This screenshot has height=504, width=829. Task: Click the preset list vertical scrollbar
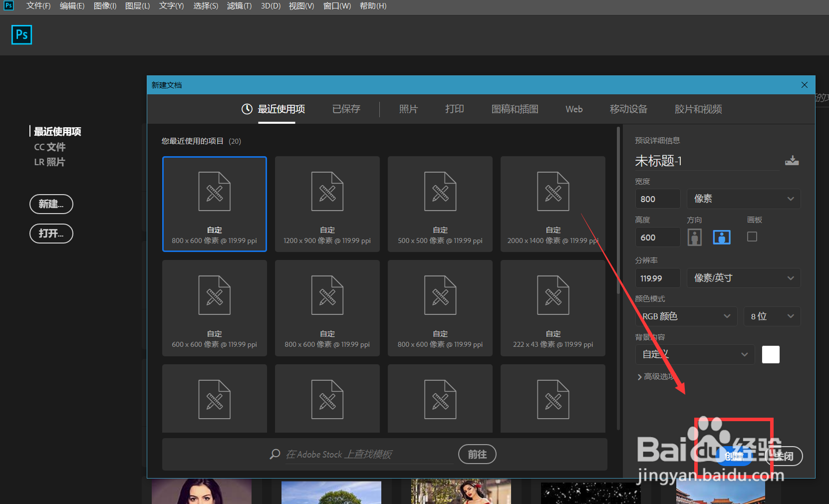click(x=618, y=210)
